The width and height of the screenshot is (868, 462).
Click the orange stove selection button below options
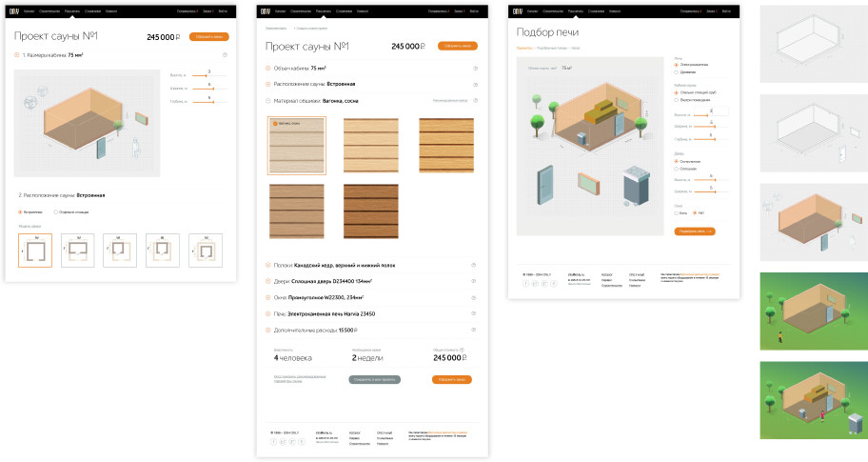[694, 231]
